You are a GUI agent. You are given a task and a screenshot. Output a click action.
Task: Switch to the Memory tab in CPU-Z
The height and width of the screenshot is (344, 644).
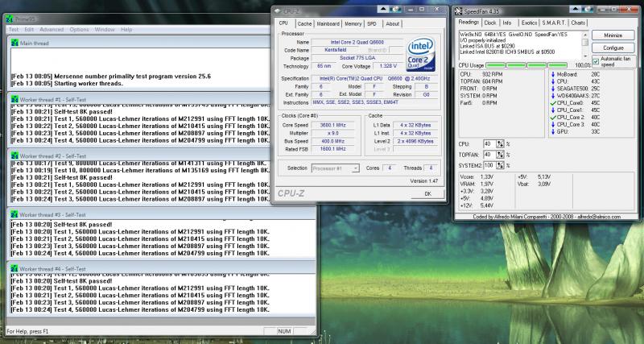(x=353, y=24)
